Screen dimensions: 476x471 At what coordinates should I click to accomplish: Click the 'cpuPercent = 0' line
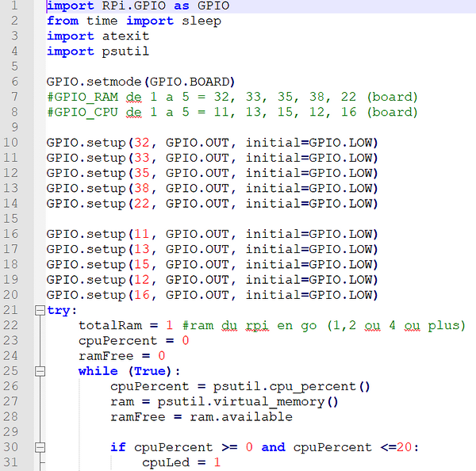click(x=133, y=341)
